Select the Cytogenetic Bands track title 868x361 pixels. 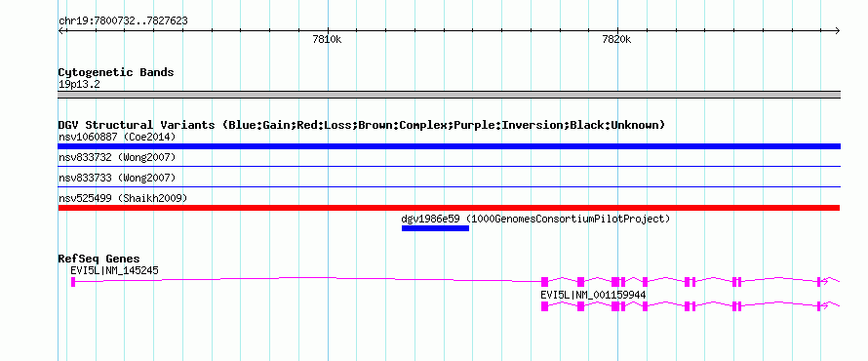(x=116, y=72)
